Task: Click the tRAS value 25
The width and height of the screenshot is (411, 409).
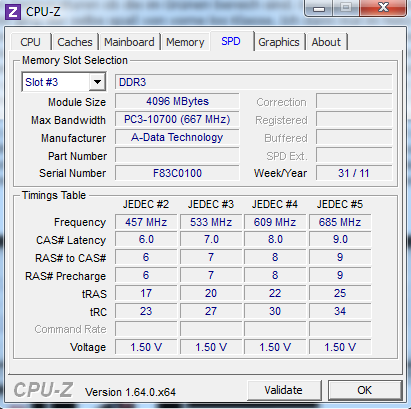Action: click(340, 293)
